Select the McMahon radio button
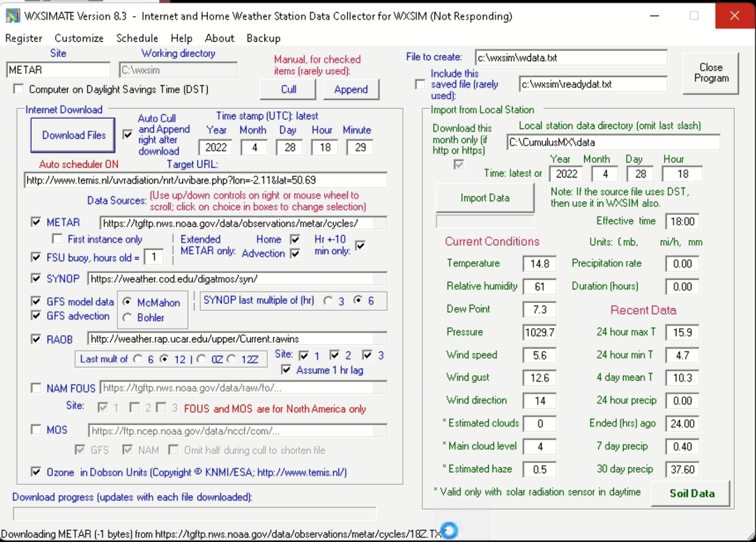 127,302
